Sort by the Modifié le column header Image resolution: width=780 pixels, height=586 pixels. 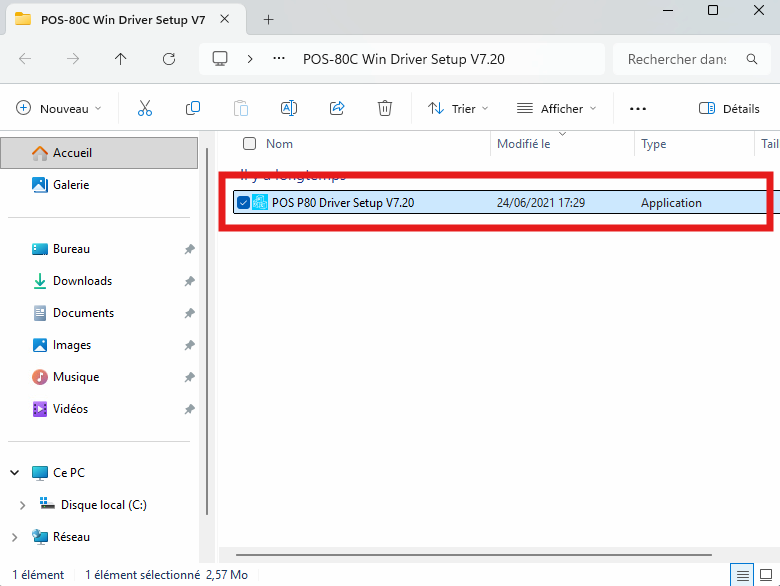pos(524,144)
